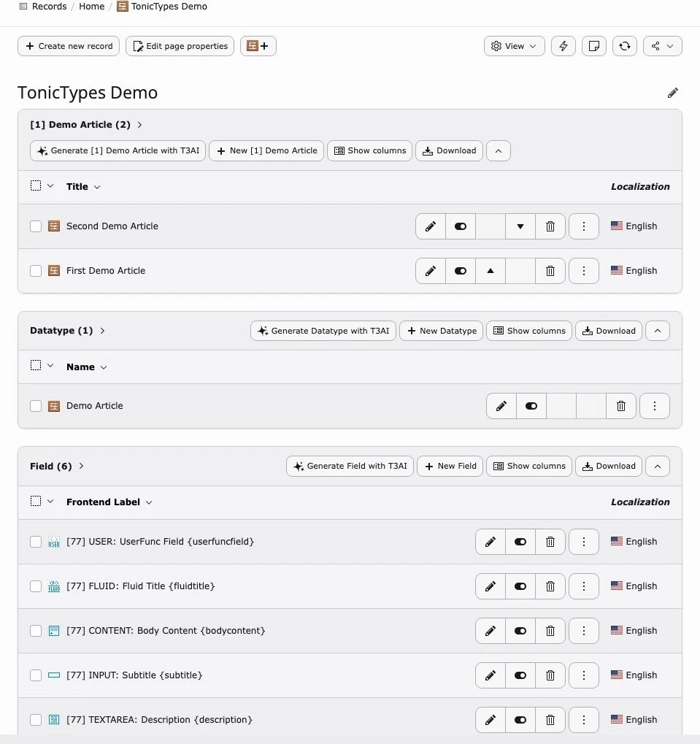Open more options for Demo Article datatype
The width and height of the screenshot is (700, 744).
[x=655, y=406]
